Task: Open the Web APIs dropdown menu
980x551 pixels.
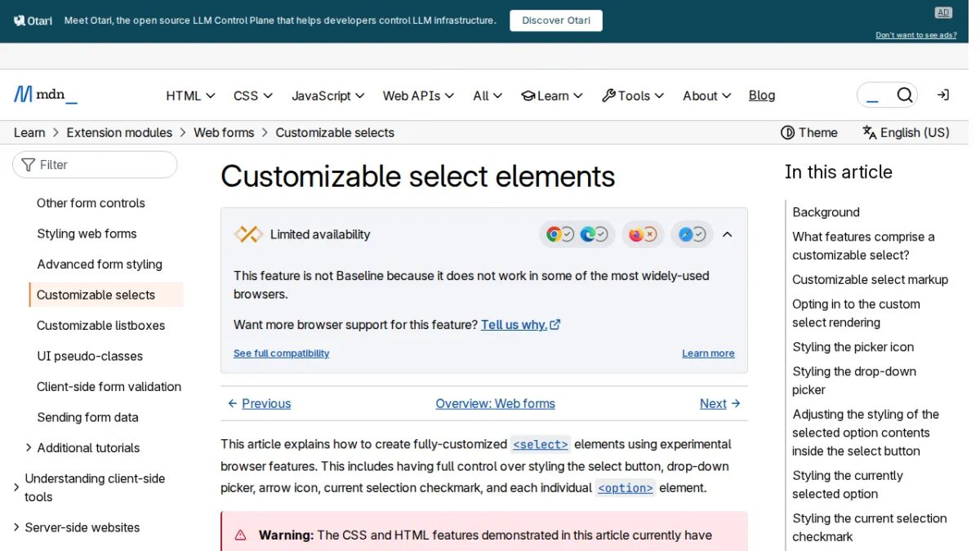Action: point(418,96)
